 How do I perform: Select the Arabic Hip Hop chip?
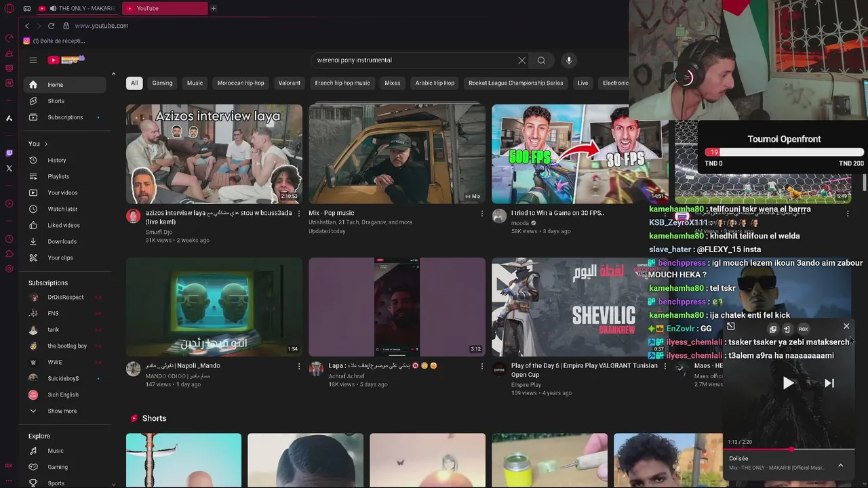pos(435,83)
